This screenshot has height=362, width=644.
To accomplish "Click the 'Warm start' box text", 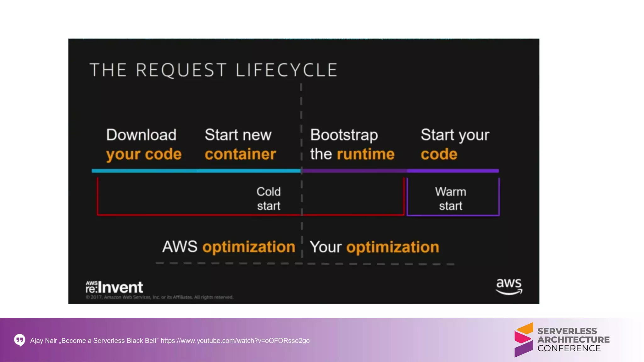I will click(x=451, y=199).
